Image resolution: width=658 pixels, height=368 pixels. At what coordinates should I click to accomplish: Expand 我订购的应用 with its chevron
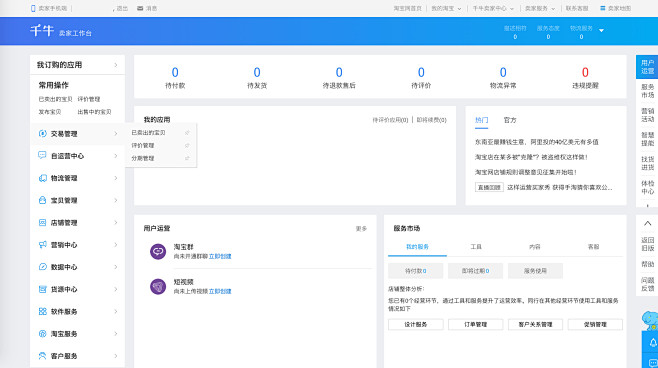coord(116,65)
